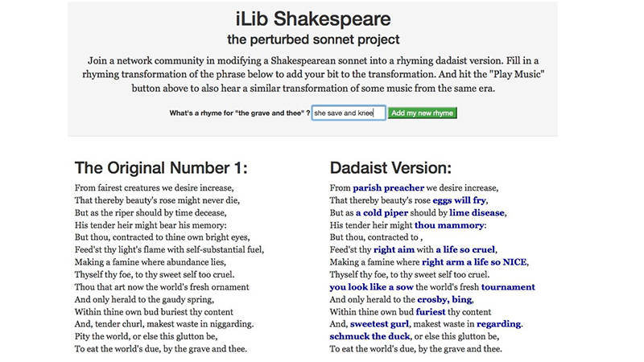Click original line 'And, tender churl, makest waste in niggarding.'
Screen dimensions: 644x362
pyautogui.click(x=164, y=324)
